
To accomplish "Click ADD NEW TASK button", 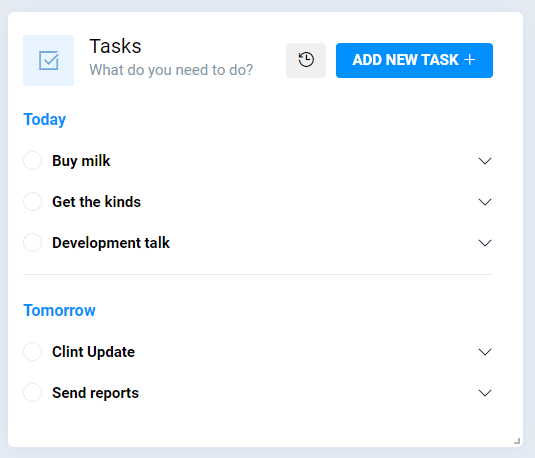I will [x=414, y=60].
